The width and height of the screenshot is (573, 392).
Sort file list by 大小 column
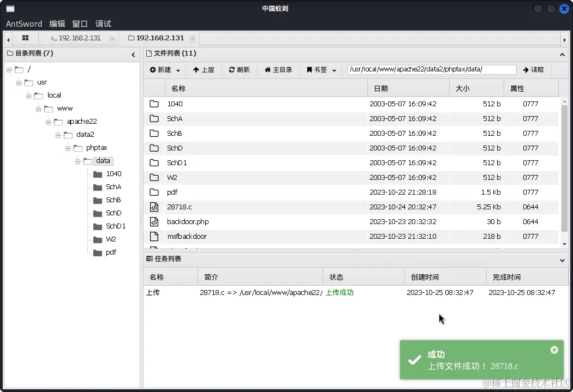click(477, 88)
